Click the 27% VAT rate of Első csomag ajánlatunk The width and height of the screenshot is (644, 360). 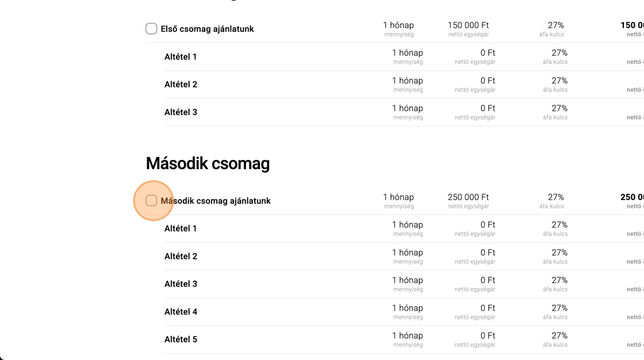coord(555,25)
